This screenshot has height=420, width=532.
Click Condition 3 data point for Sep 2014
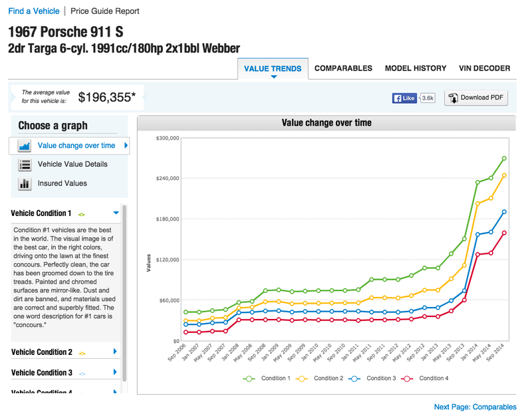(x=504, y=212)
